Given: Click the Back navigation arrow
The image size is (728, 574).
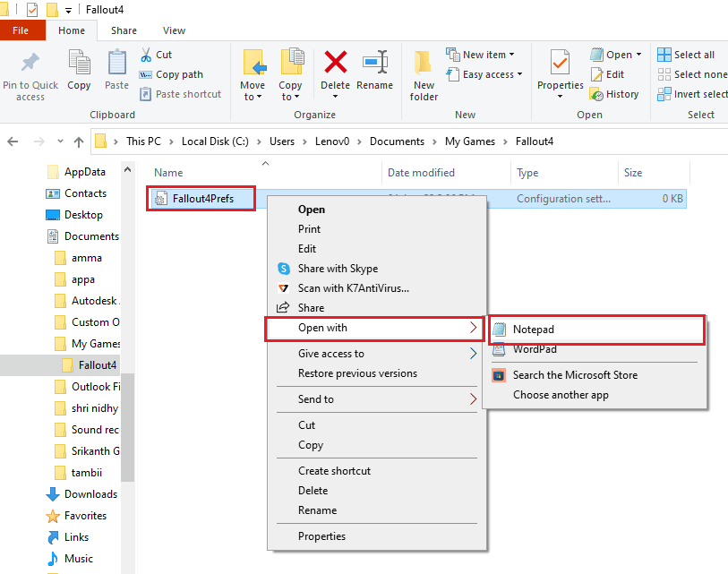Looking at the screenshot, I should click(x=13, y=141).
